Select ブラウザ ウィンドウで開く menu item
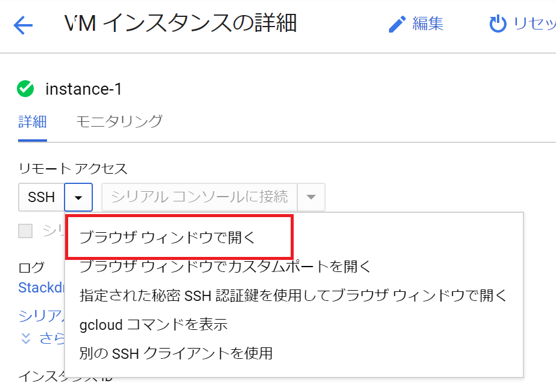The height and width of the screenshot is (392, 556). click(x=168, y=237)
